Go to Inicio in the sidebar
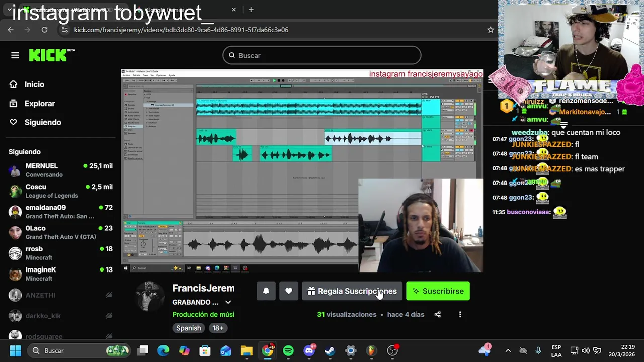This screenshot has height=362, width=644. click(34, 84)
